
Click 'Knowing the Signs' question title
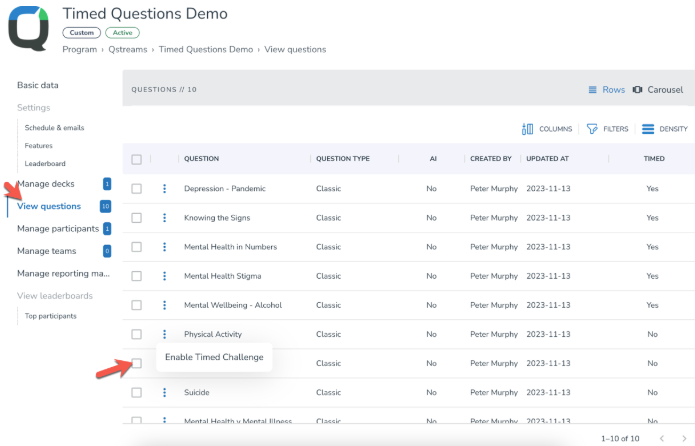point(217,218)
